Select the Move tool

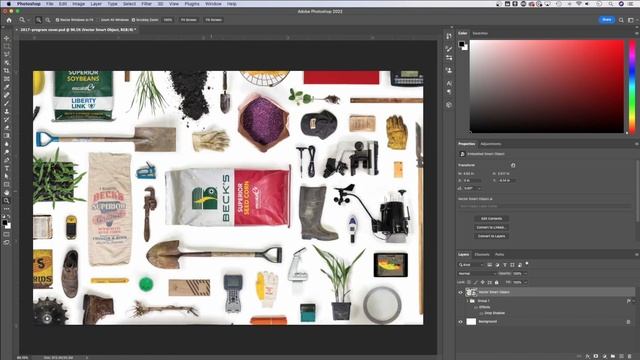(7, 38)
